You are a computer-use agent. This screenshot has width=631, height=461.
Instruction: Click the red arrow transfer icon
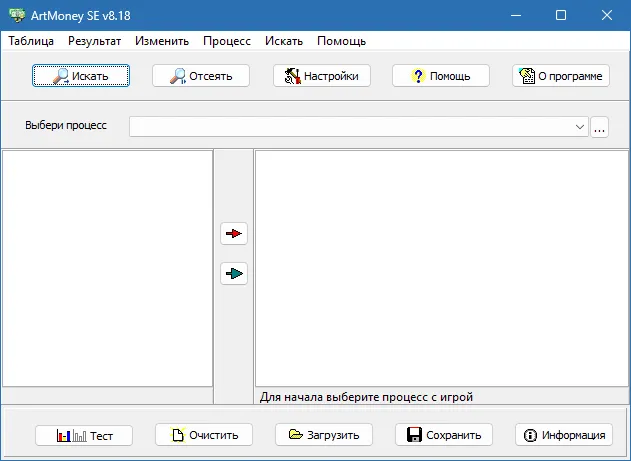pos(234,233)
